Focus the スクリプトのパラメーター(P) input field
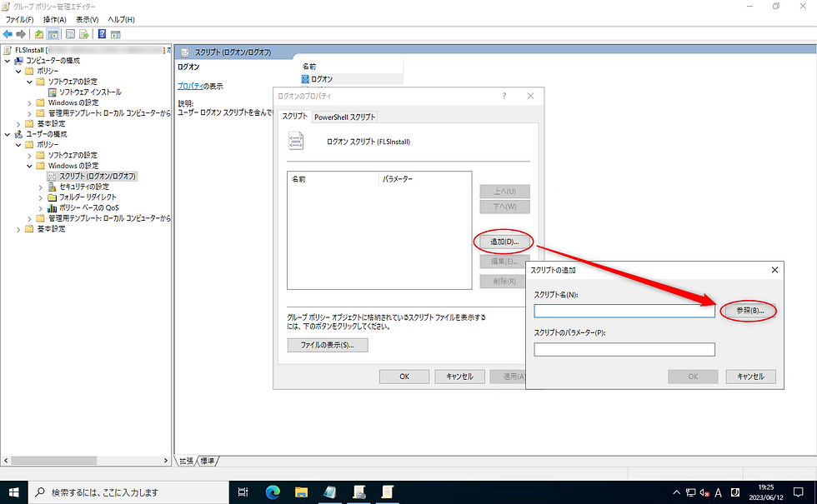The image size is (817, 504). (x=624, y=349)
